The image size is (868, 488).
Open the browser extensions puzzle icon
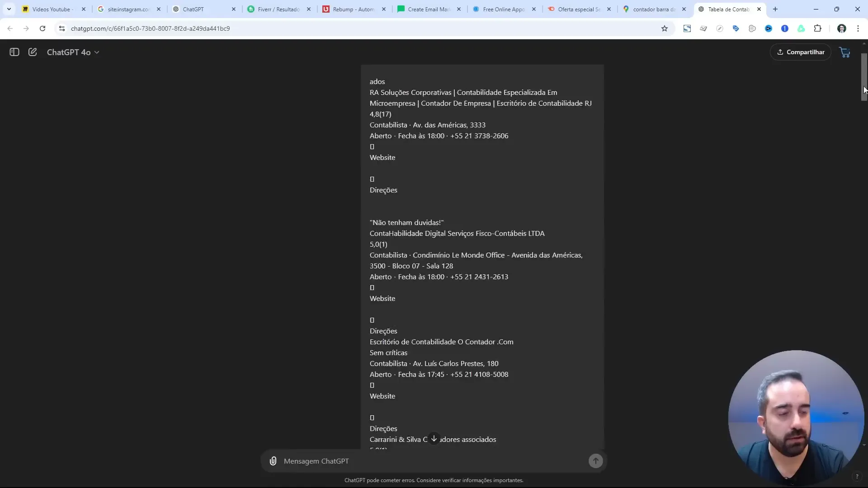(817, 28)
